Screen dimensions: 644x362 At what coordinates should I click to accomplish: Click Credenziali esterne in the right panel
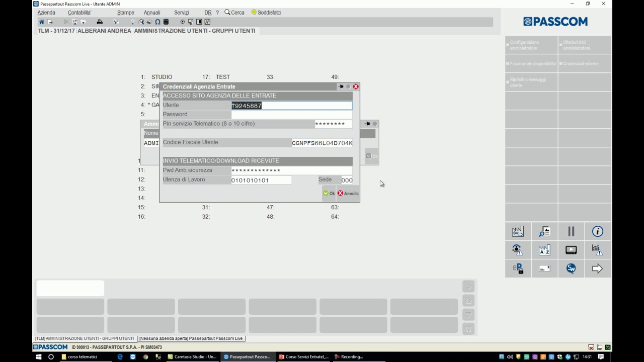(585, 64)
